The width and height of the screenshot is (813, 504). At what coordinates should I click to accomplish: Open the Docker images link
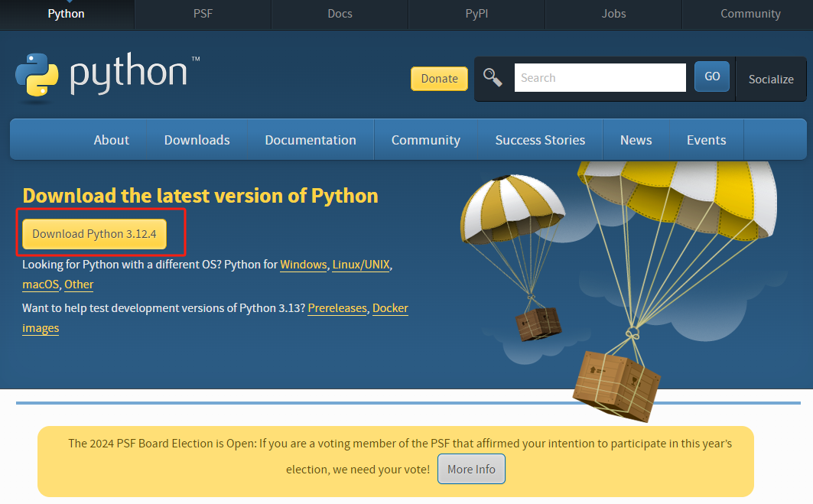(390, 308)
